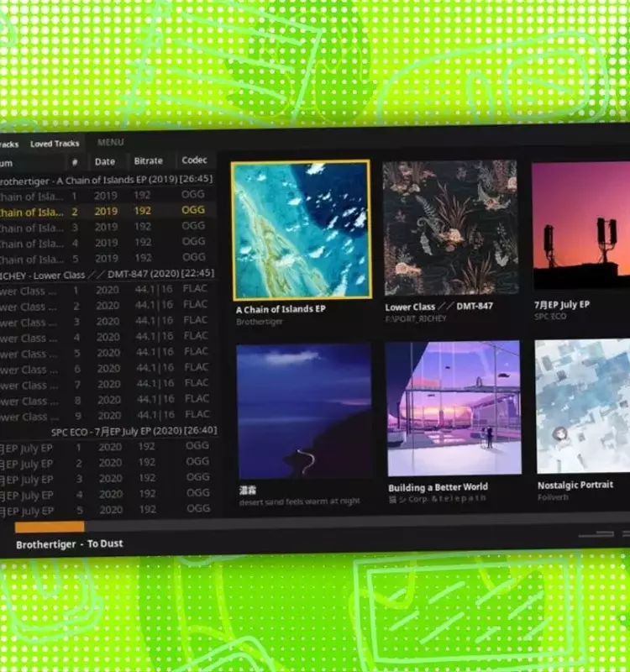
Task: Play track 5 of Chain of Islands
Action: pos(108,258)
